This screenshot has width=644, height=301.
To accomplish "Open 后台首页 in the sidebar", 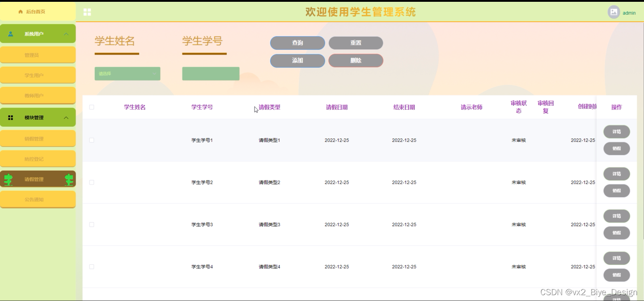I will [38, 12].
